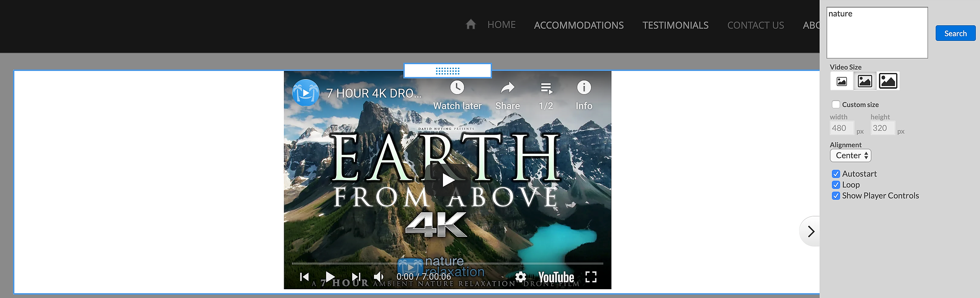Screen dimensions: 980x298
Task: Click the blue Search button
Action: (955, 33)
